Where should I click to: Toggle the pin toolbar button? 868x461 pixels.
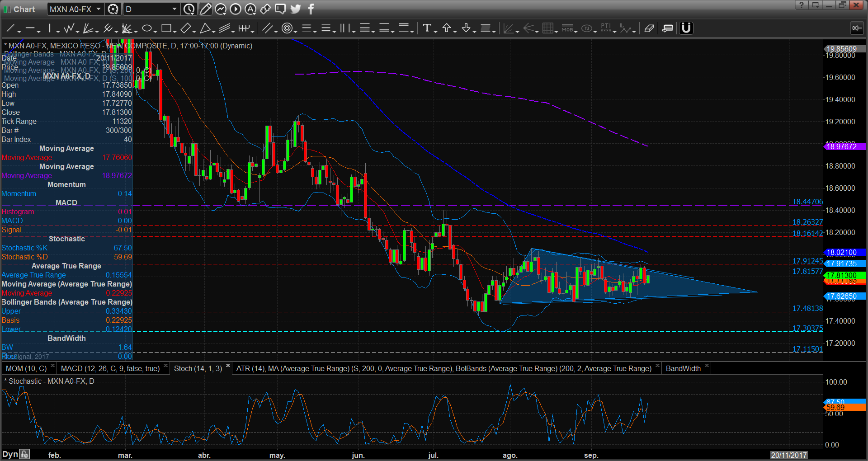click(857, 28)
